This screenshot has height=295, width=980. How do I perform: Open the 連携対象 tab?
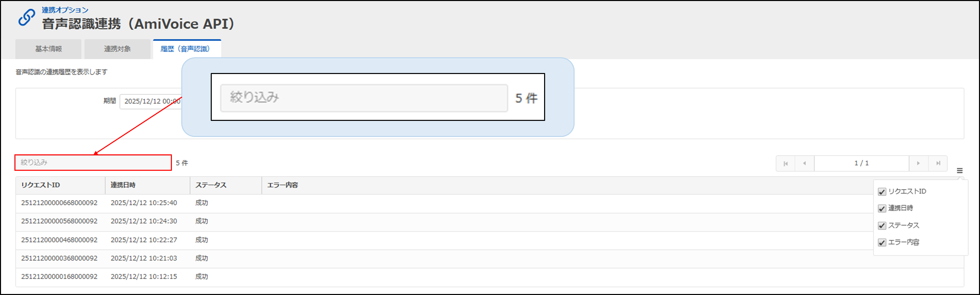tap(117, 49)
